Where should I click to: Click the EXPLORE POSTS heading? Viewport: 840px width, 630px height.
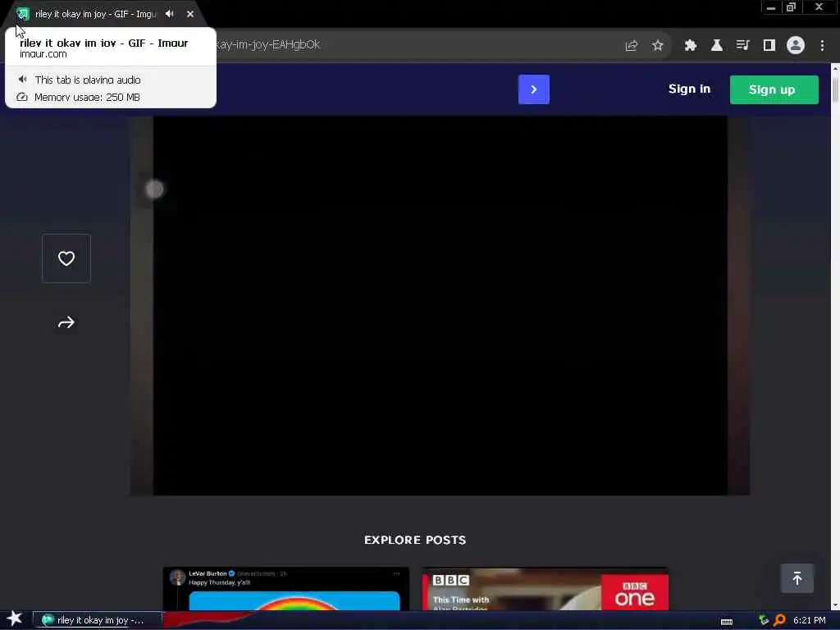(415, 540)
